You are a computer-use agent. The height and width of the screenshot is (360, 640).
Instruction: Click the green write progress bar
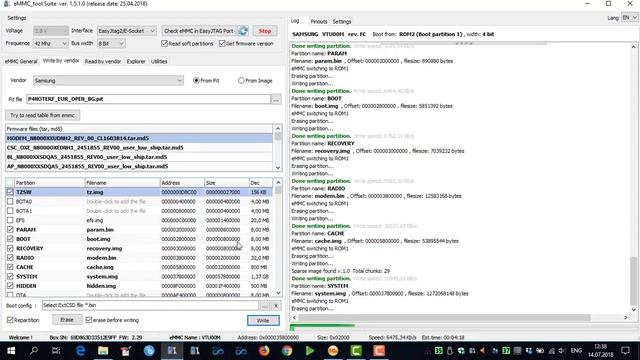coord(322,326)
